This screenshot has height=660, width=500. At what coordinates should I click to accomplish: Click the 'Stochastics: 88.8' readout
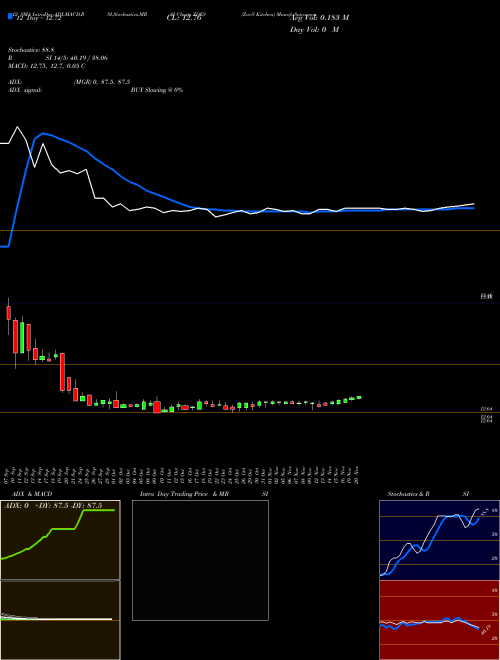tap(29, 50)
